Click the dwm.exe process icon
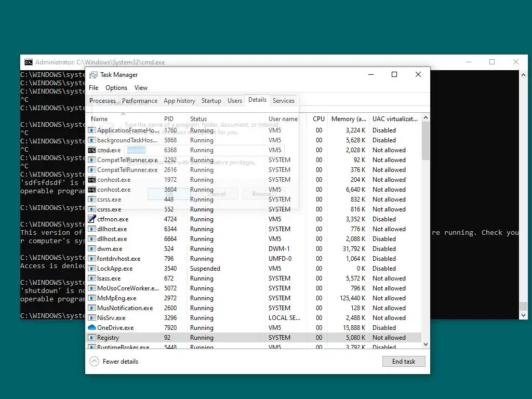The width and height of the screenshot is (532, 399). [x=91, y=248]
